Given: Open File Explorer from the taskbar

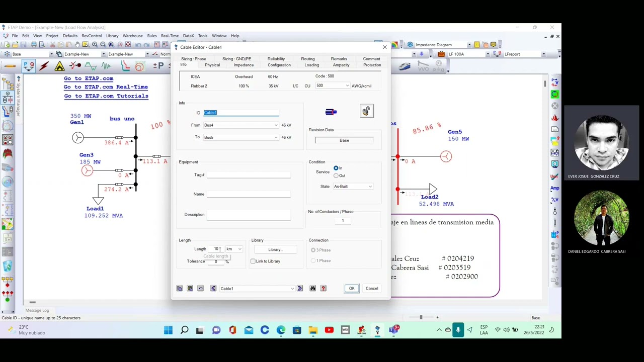Looking at the screenshot, I should pos(313,330).
